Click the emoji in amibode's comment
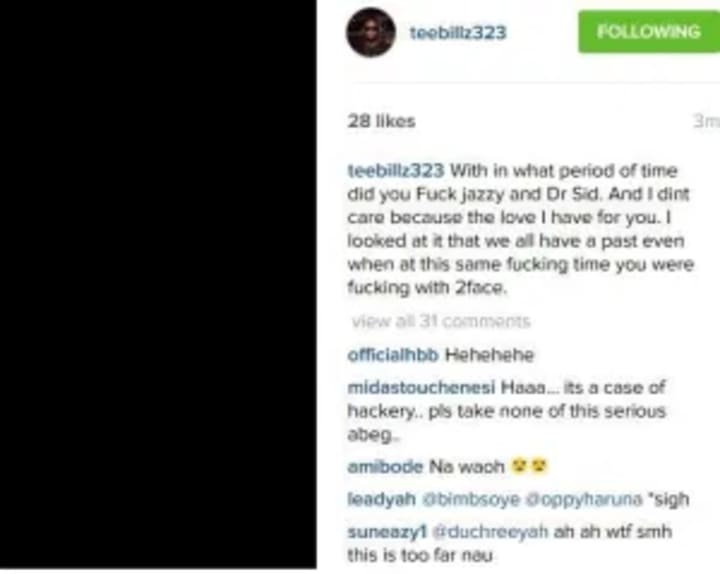Viewport: 720px width, 574px height. point(529,467)
